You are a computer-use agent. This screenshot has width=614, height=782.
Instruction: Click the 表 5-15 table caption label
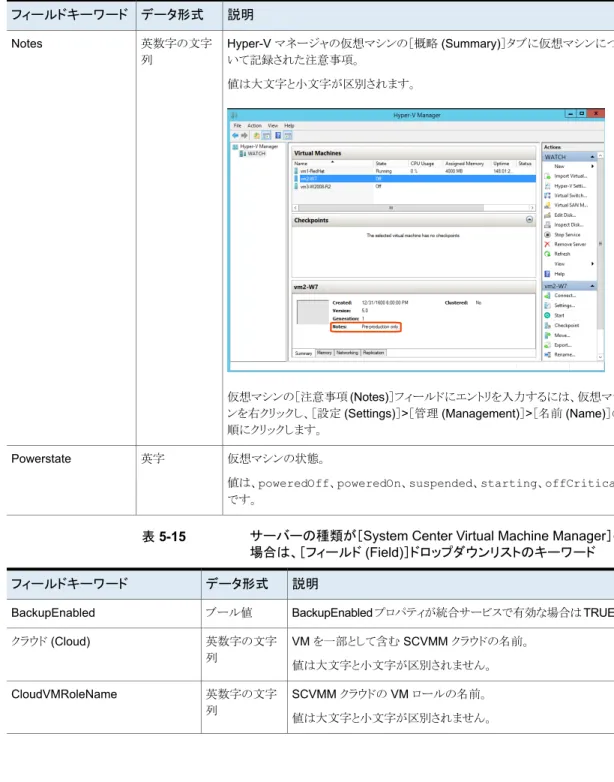pos(164,537)
